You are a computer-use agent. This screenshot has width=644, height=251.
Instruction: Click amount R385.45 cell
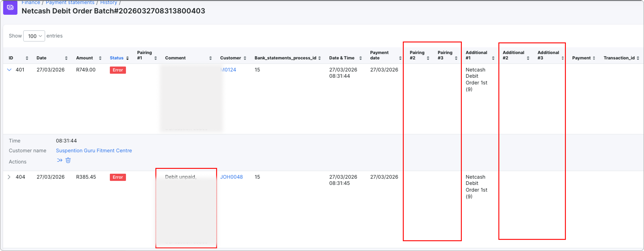pos(86,177)
